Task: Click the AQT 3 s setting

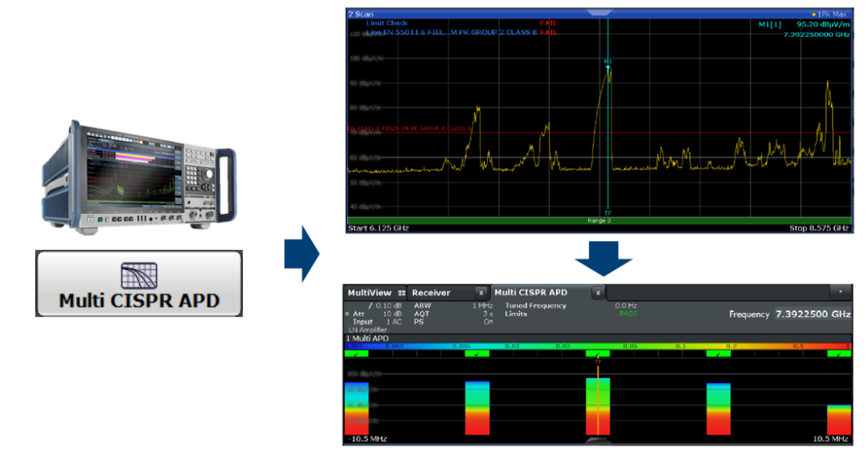Action: pyautogui.click(x=452, y=314)
